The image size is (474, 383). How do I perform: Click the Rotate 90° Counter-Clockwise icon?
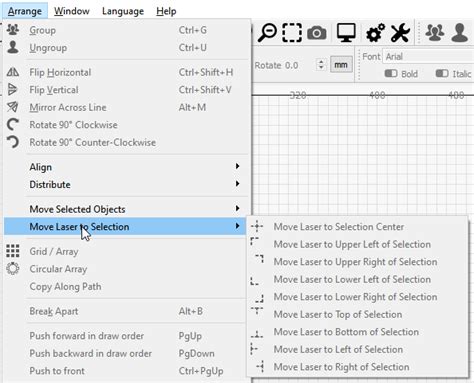[x=13, y=142]
